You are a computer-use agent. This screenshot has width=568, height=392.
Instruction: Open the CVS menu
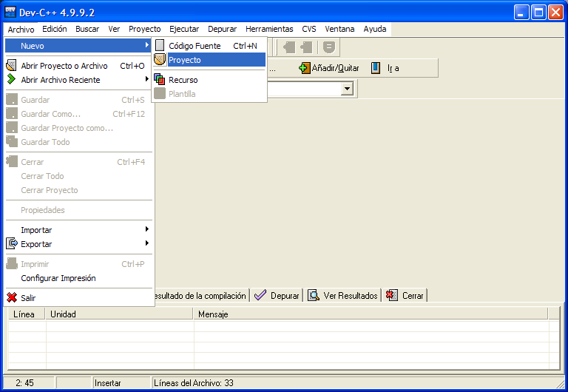pyautogui.click(x=309, y=29)
